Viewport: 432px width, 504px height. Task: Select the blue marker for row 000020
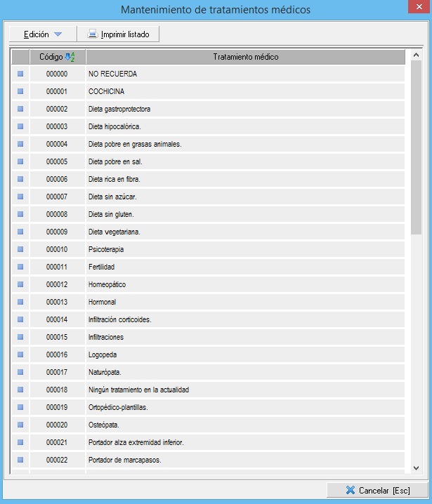click(20, 425)
